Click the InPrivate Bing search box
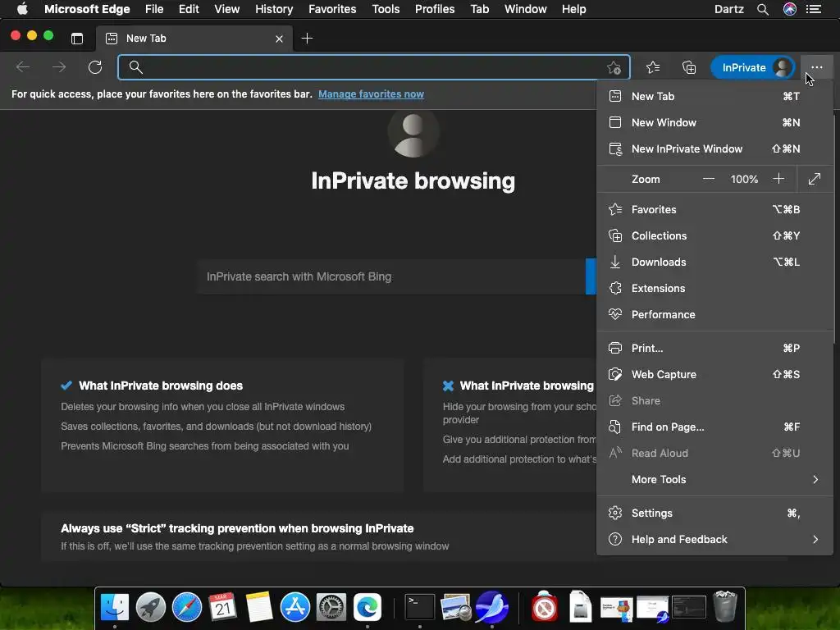Image resolution: width=840 pixels, height=630 pixels. 391,276
